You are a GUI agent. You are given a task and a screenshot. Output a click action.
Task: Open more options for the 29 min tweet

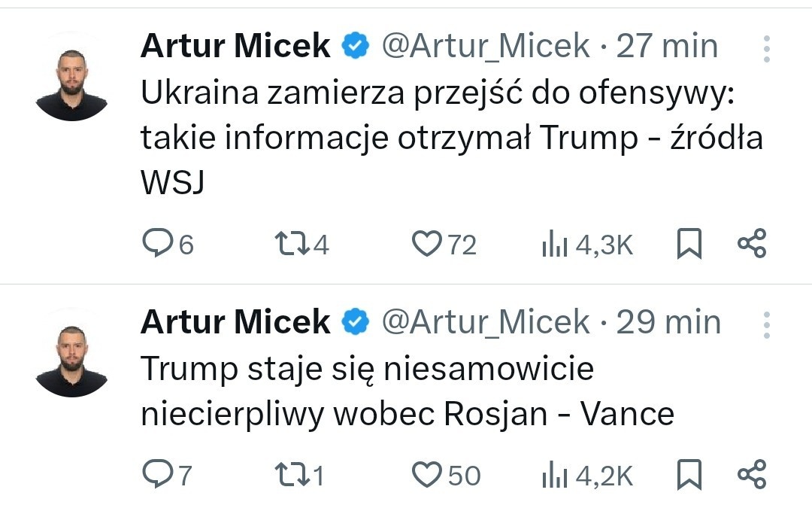766,324
